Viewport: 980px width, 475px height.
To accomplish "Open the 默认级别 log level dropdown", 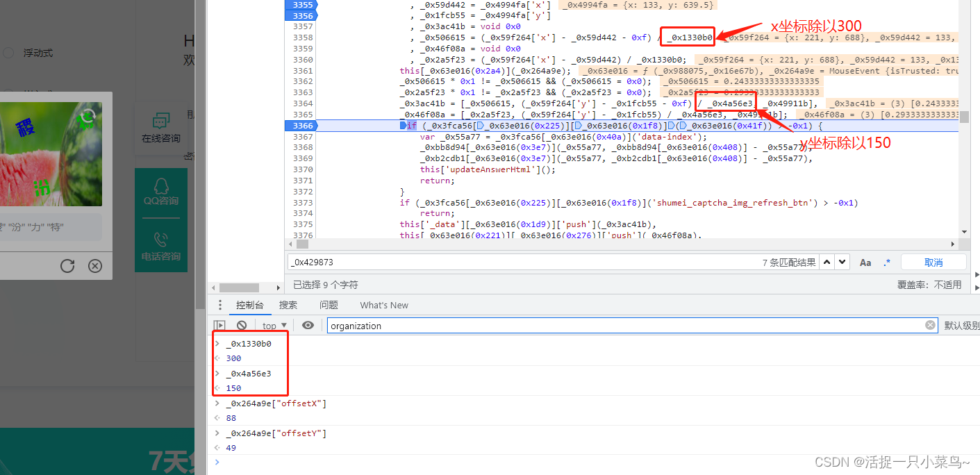I will tap(961, 325).
